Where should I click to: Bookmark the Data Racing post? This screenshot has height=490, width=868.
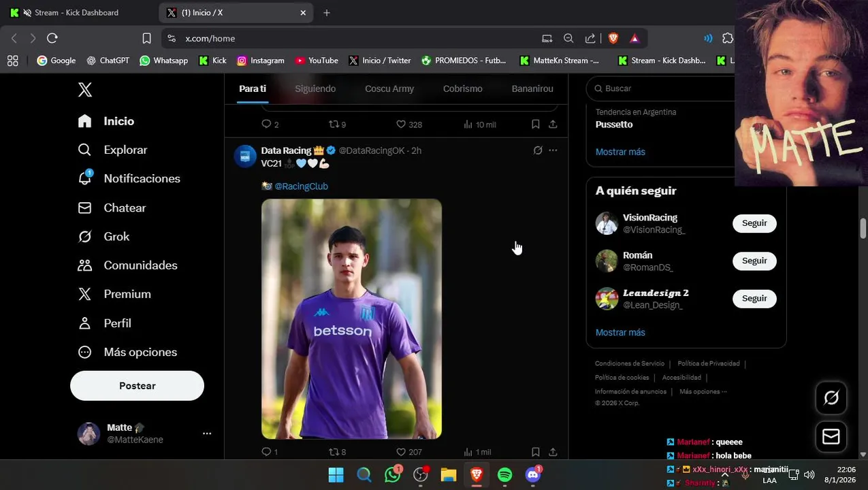pyautogui.click(x=536, y=452)
